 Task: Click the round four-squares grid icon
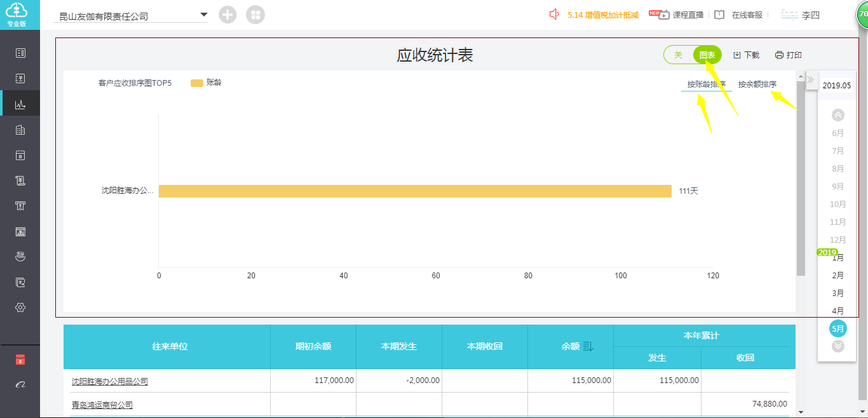point(255,15)
